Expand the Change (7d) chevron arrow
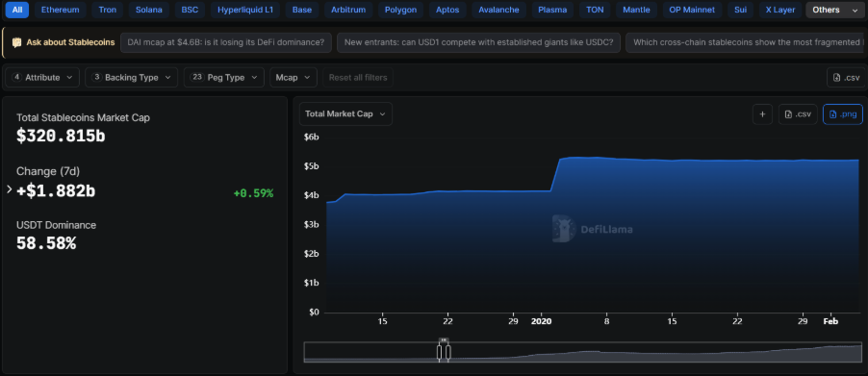The height and width of the screenshot is (376, 868). point(9,189)
